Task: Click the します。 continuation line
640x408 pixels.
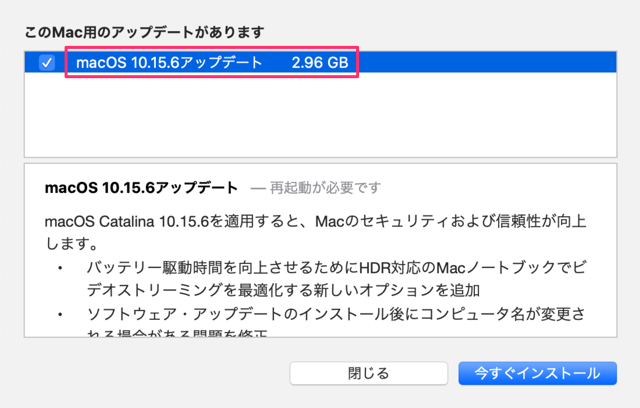Action: pyautogui.click(x=71, y=244)
